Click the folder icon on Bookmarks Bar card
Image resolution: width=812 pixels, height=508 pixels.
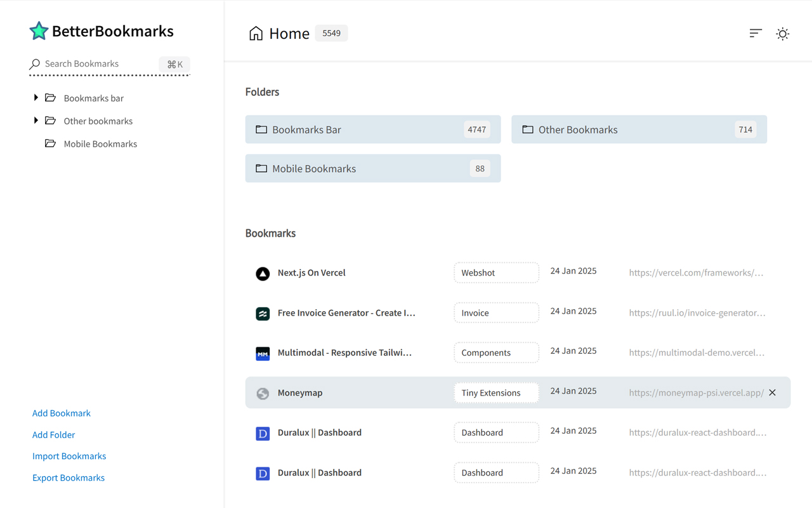point(261,130)
